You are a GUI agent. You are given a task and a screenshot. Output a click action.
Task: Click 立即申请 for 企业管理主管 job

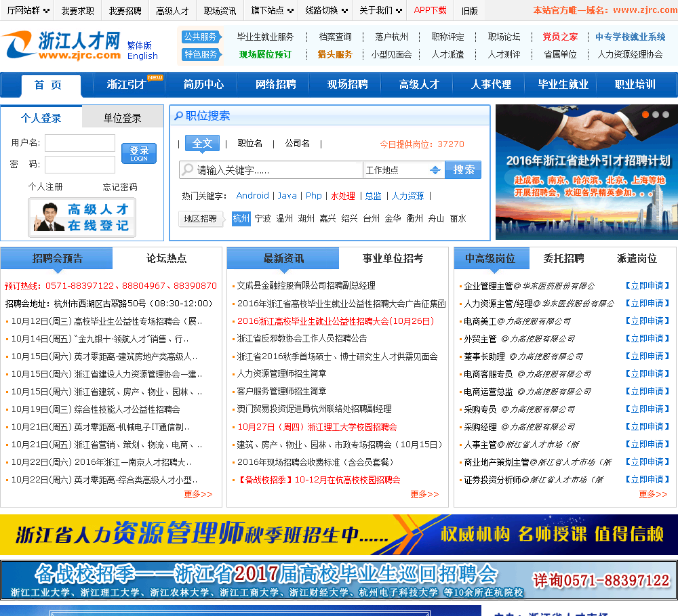pos(647,285)
